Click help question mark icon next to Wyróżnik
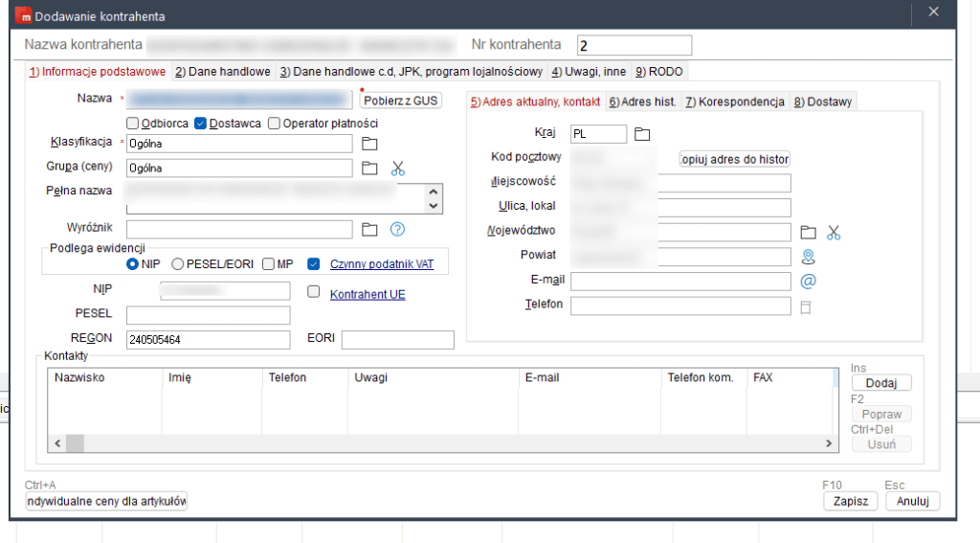Viewport: 980px width, 543px height. pyautogui.click(x=398, y=229)
